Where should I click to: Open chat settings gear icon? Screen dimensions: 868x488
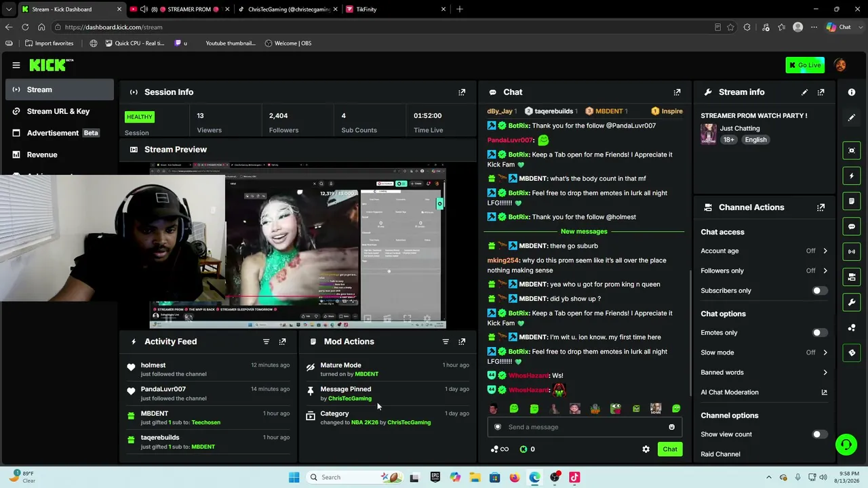tap(646, 449)
